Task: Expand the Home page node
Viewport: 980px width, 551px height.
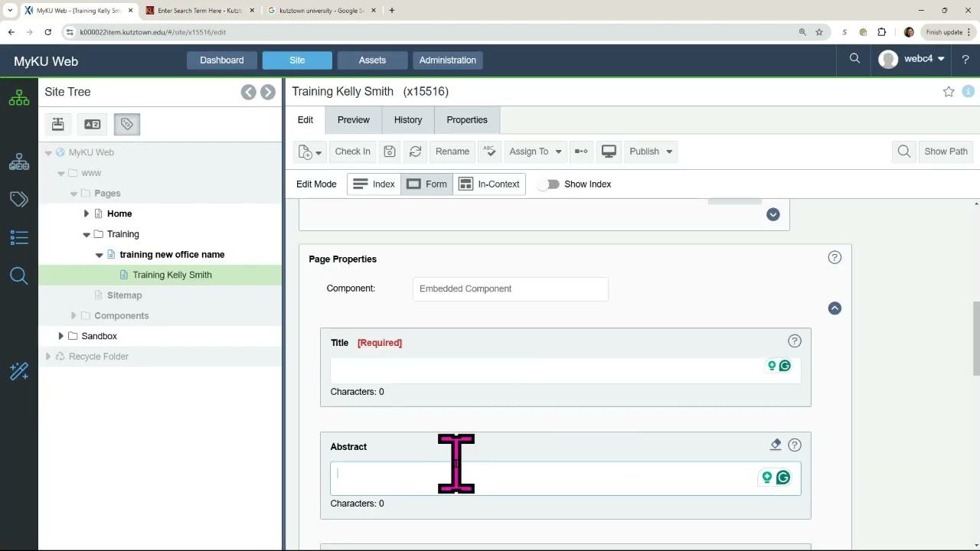Action: tap(86, 214)
